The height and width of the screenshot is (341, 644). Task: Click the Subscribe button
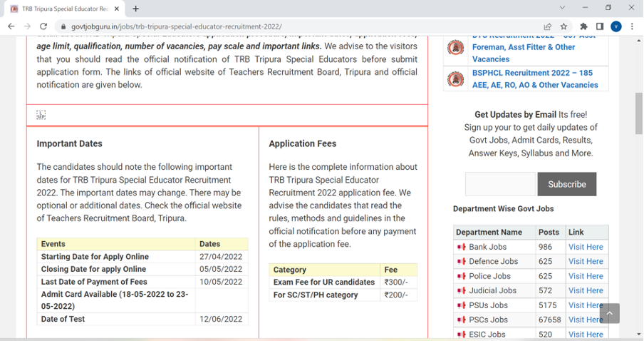pyautogui.click(x=566, y=184)
